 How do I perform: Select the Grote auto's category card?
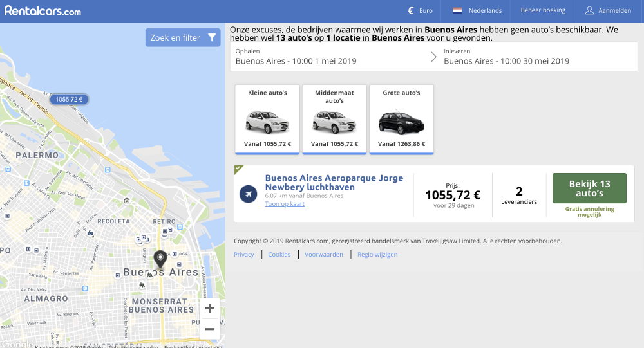click(x=401, y=119)
